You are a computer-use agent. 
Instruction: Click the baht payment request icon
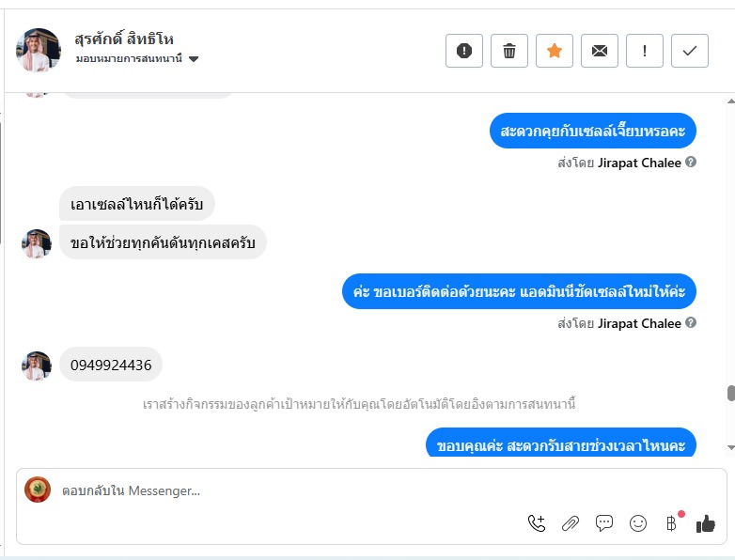click(671, 523)
